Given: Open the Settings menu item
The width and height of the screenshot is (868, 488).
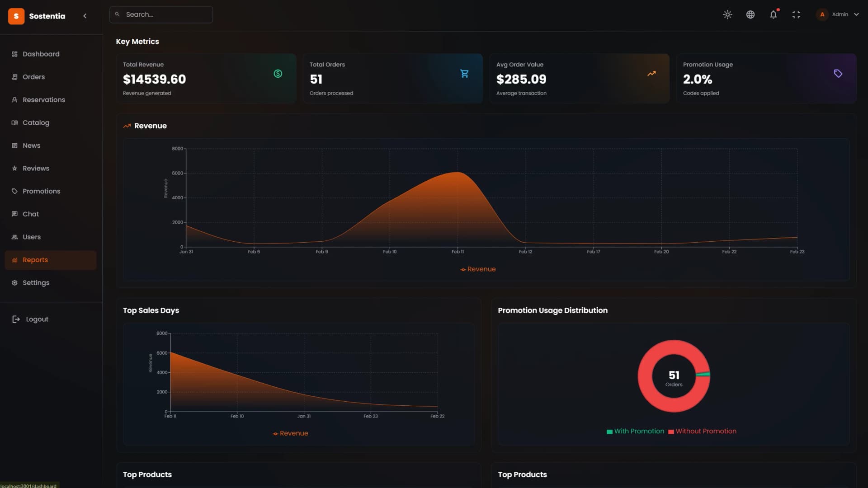Looking at the screenshot, I should click(36, 282).
